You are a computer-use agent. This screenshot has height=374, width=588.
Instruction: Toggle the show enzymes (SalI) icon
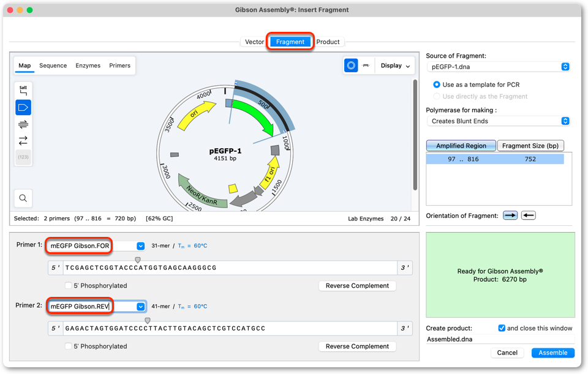click(23, 91)
